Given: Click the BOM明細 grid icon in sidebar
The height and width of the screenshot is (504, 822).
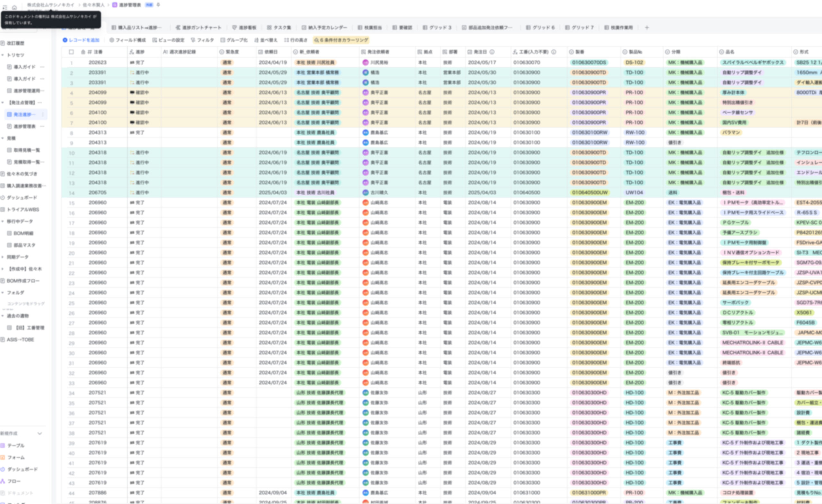Looking at the screenshot, I should [x=10, y=233].
